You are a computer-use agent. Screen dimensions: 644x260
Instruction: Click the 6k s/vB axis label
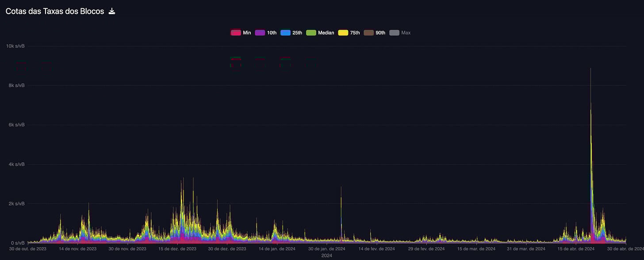[16, 125]
